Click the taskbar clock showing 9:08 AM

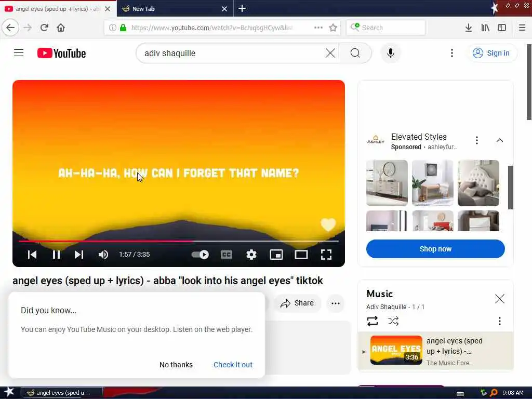tap(513, 393)
